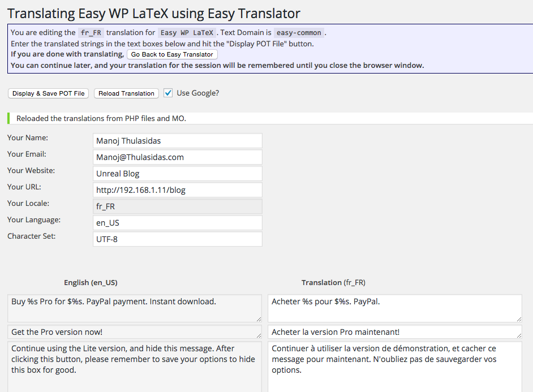Click resize handle of 'Get the Pro version' box
Screen dimensions: 533x392
tap(259, 335)
